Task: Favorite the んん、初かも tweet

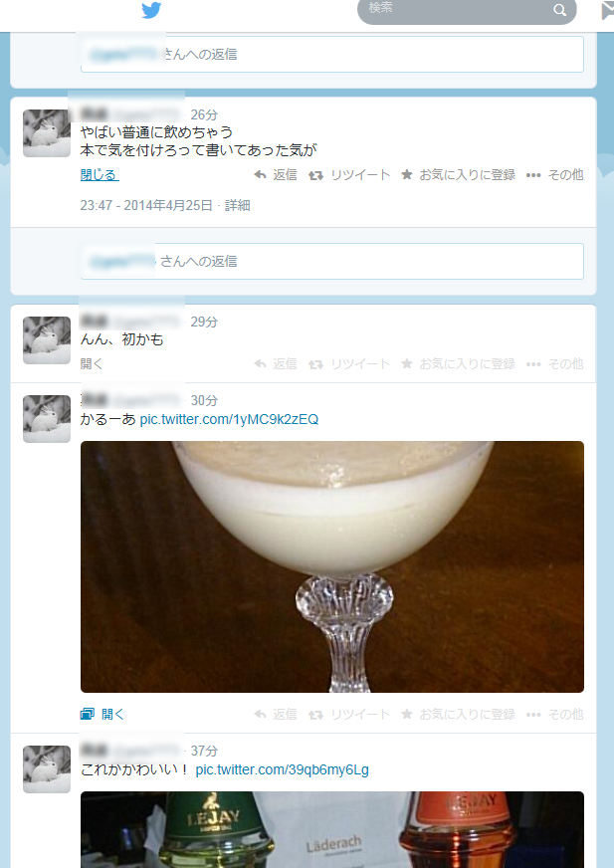Action: coord(459,363)
